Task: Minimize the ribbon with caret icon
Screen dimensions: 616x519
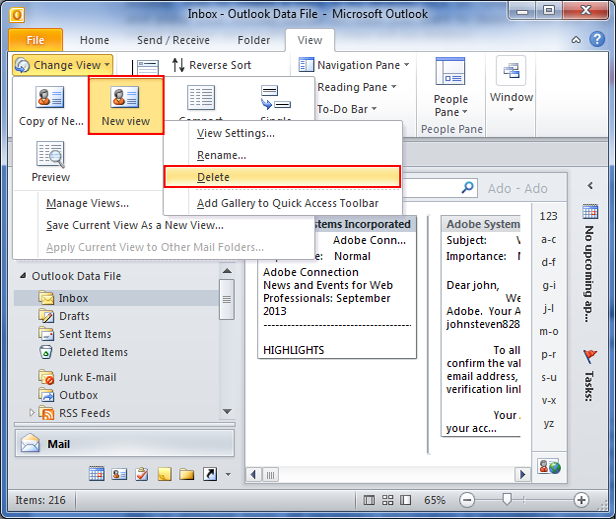Action: 576,40
